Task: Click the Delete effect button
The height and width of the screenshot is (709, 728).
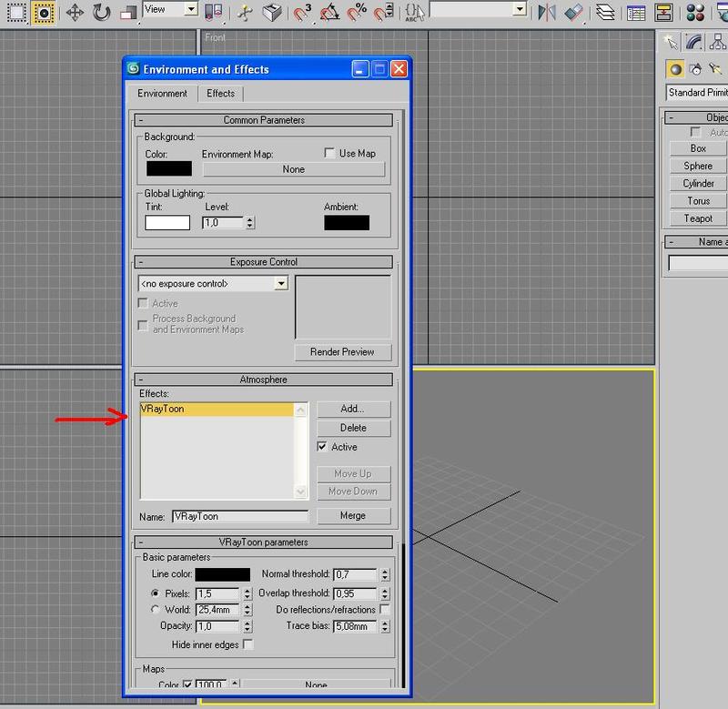Action: point(353,428)
